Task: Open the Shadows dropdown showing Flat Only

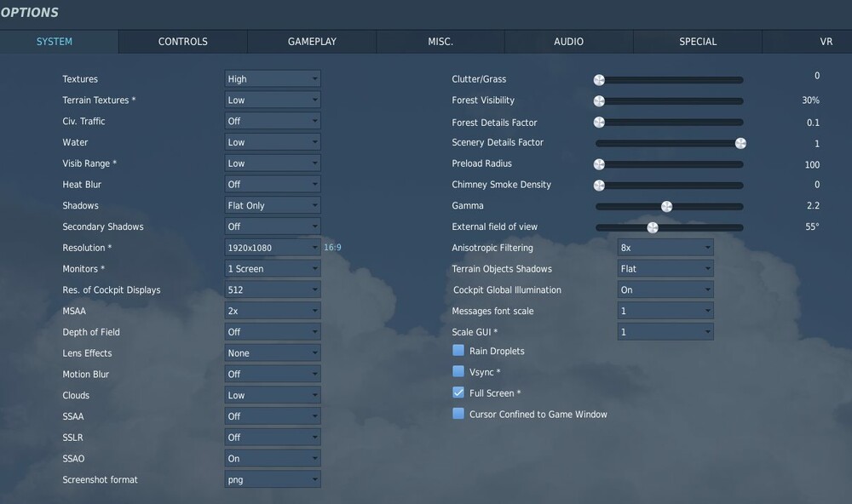Action: coord(273,205)
